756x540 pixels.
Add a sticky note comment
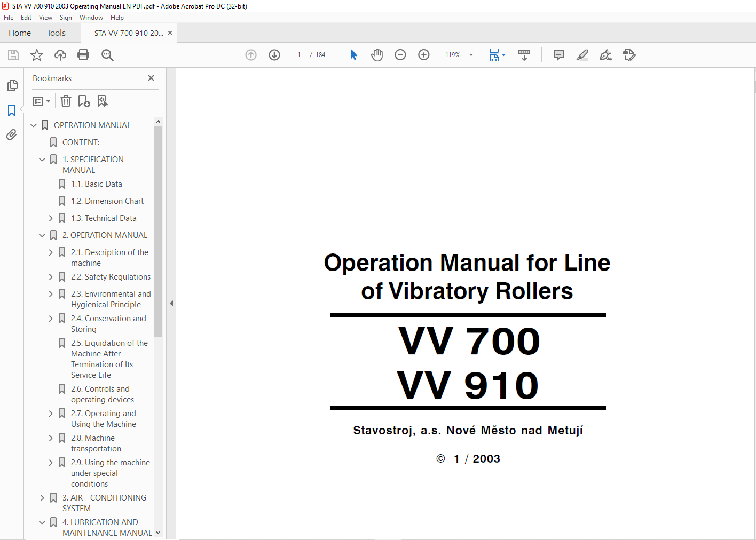[559, 55]
